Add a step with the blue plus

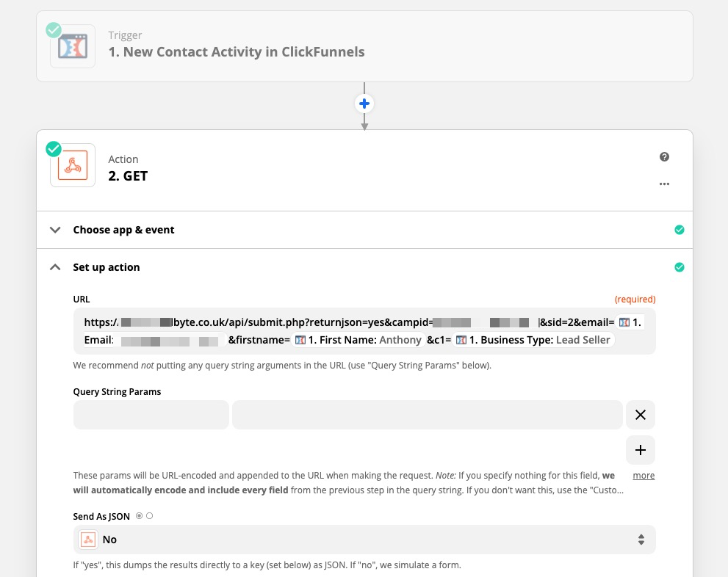[x=364, y=104]
